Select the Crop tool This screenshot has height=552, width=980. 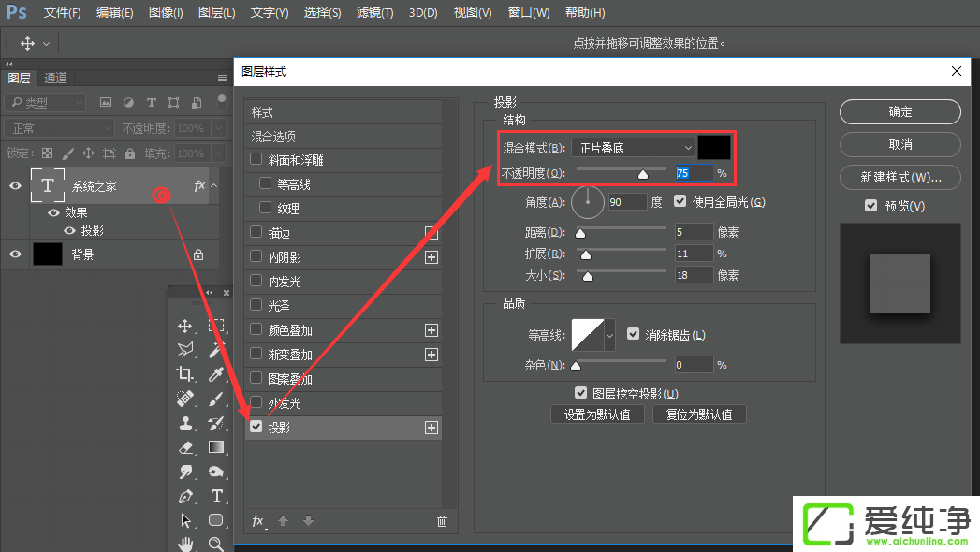coord(185,374)
